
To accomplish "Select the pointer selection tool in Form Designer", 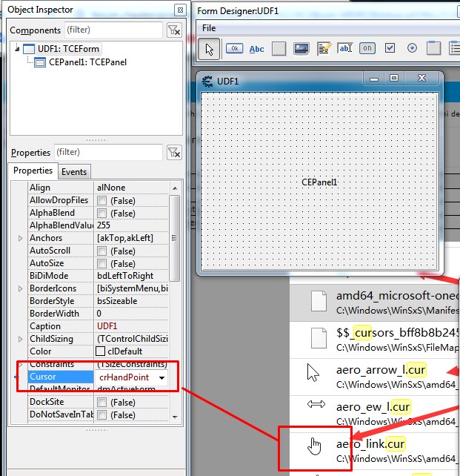I will point(209,49).
